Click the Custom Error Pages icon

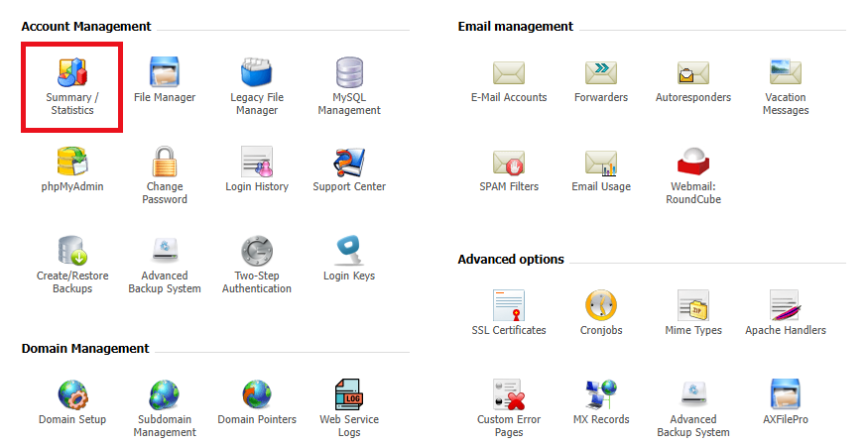point(509,394)
